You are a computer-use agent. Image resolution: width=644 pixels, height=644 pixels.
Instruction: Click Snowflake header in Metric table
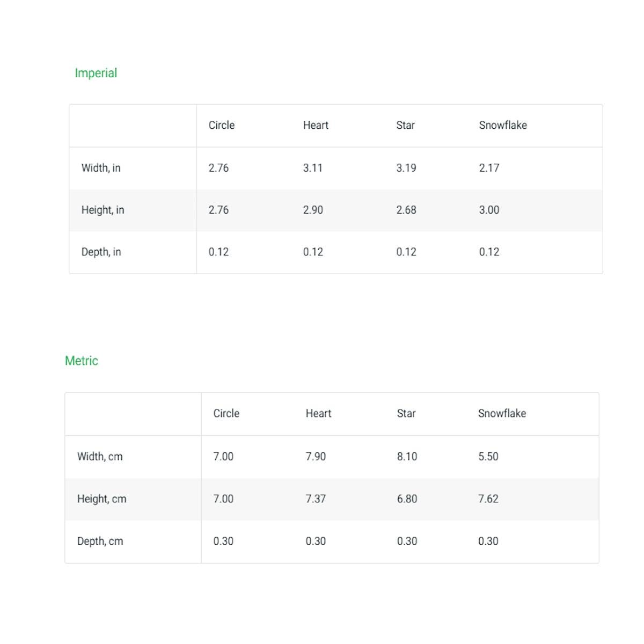[x=502, y=413]
